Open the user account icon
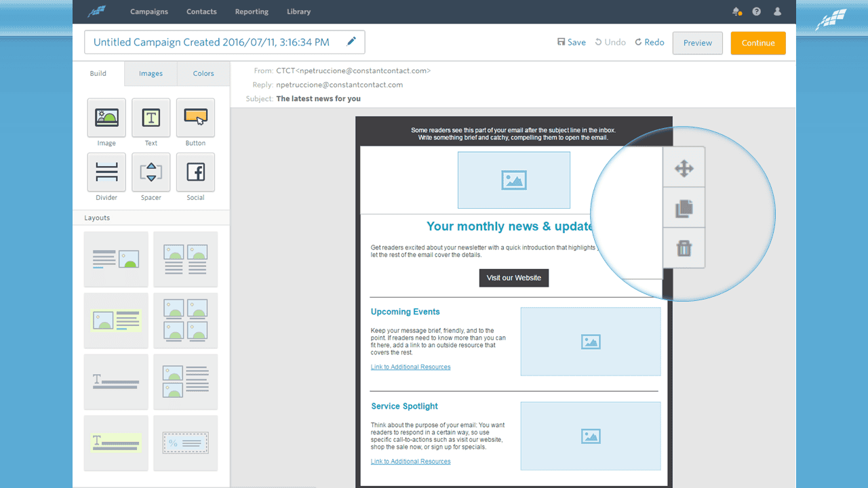 [x=777, y=12]
